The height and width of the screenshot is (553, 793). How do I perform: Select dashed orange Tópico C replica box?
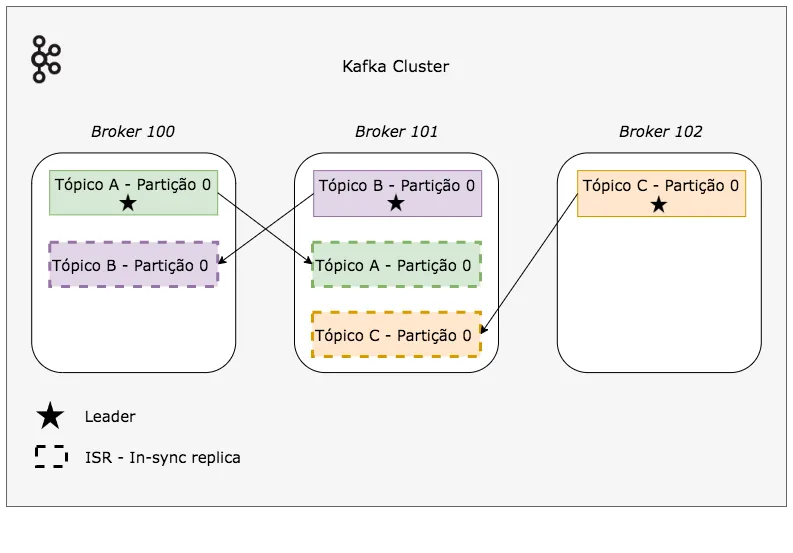coord(396,335)
